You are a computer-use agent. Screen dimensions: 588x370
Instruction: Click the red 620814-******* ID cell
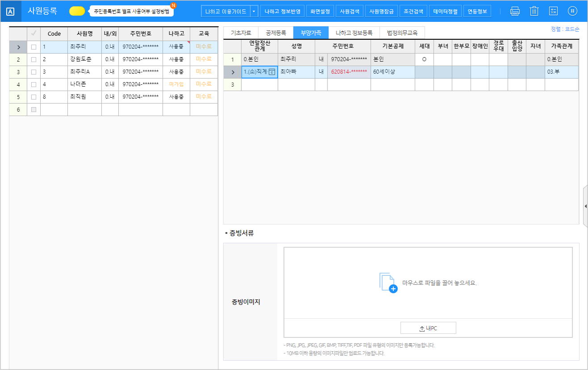coord(349,72)
